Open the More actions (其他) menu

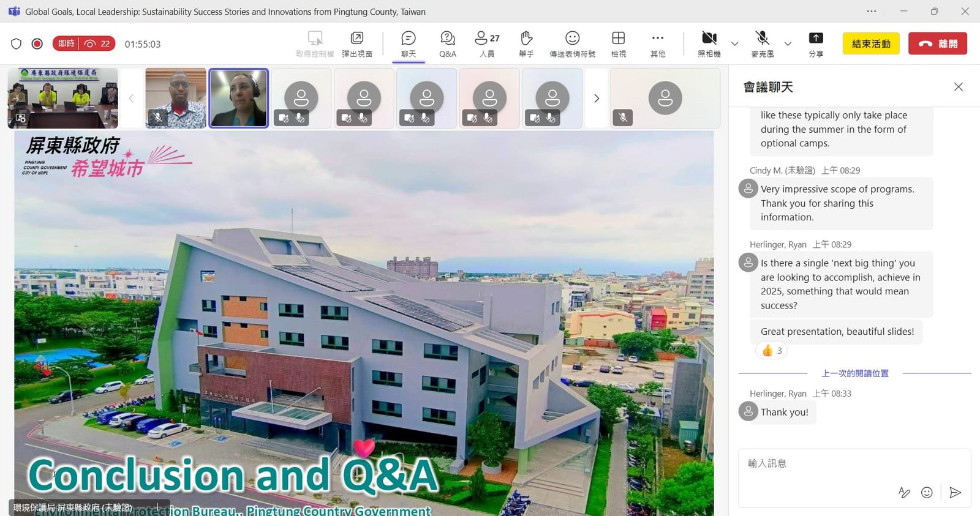657,44
